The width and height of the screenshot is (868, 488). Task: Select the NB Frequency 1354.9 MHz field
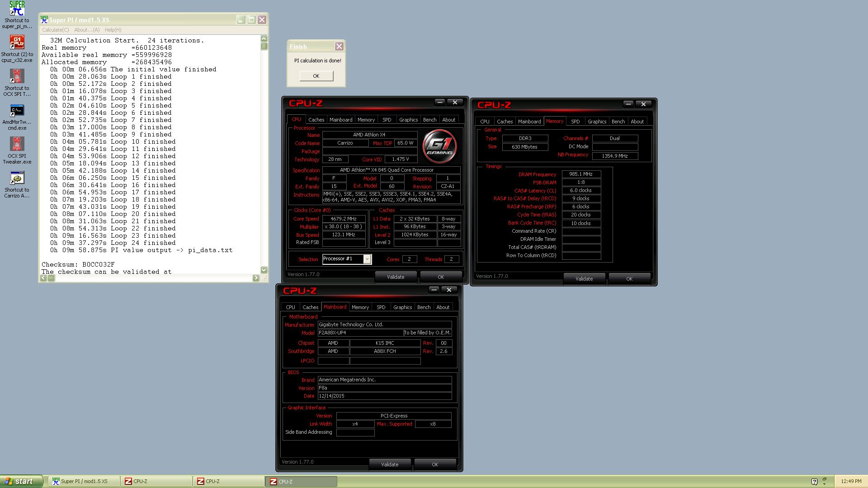tap(615, 156)
